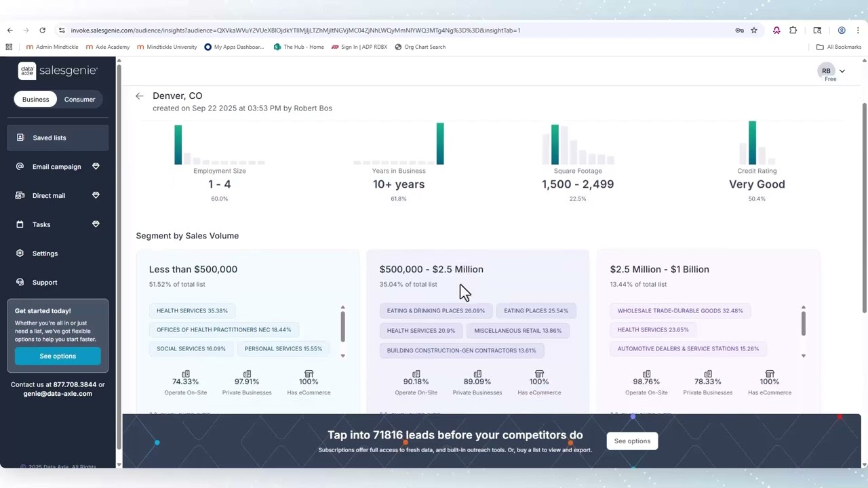
Task: Open the Chrome profile avatar icon
Action: tap(842, 30)
